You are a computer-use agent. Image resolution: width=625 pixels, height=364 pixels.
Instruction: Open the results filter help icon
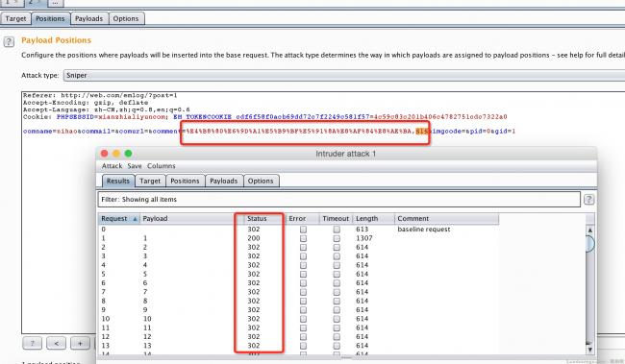(588, 199)
